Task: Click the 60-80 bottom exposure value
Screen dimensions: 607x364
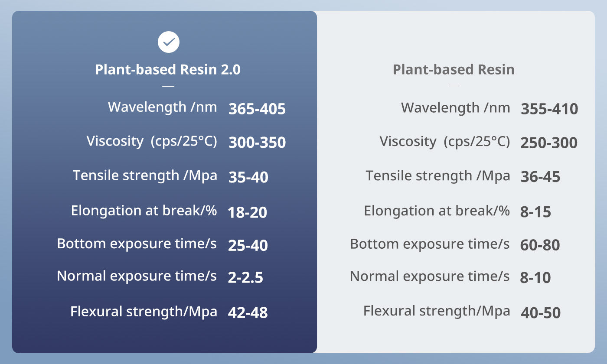Action: pos(540,245)
